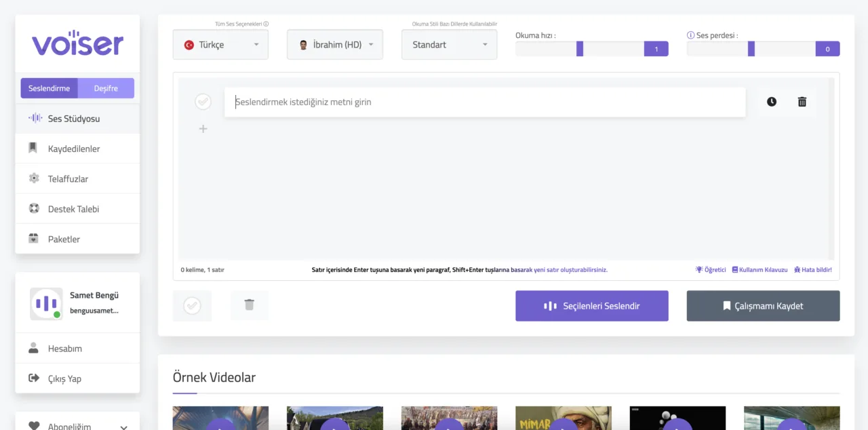868x430 pixels.
Task: Toggle the select-all checkmark button
Action: 193,305
